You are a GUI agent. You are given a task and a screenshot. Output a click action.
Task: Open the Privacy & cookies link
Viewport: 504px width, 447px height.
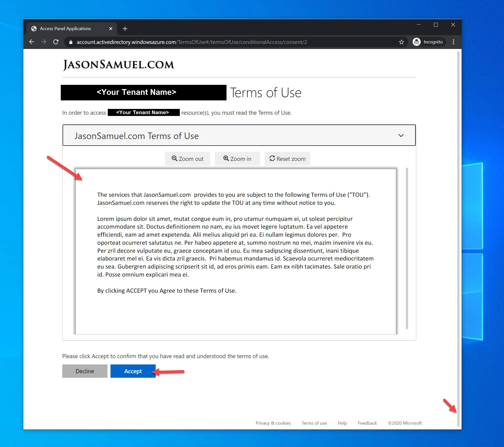(x=273, y=423)
